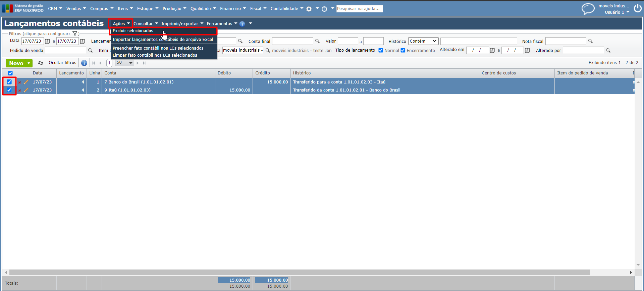Click the refresh list icon
644x291 pixels.
[x=41, y=63]
